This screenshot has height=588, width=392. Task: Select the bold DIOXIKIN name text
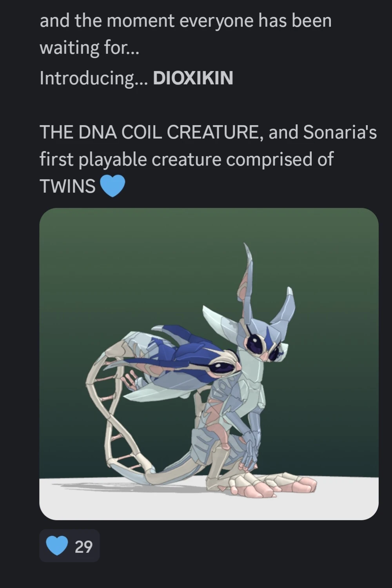point(193,78)
